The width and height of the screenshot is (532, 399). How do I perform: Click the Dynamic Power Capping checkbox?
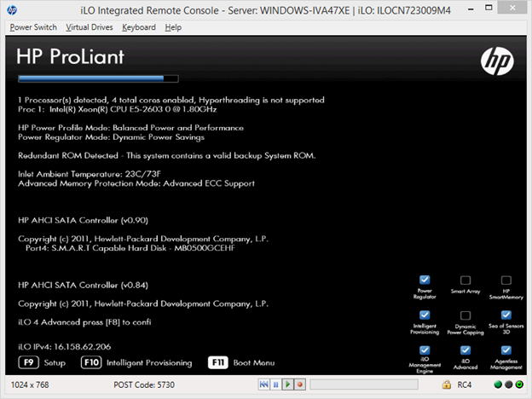click(465, 315)
